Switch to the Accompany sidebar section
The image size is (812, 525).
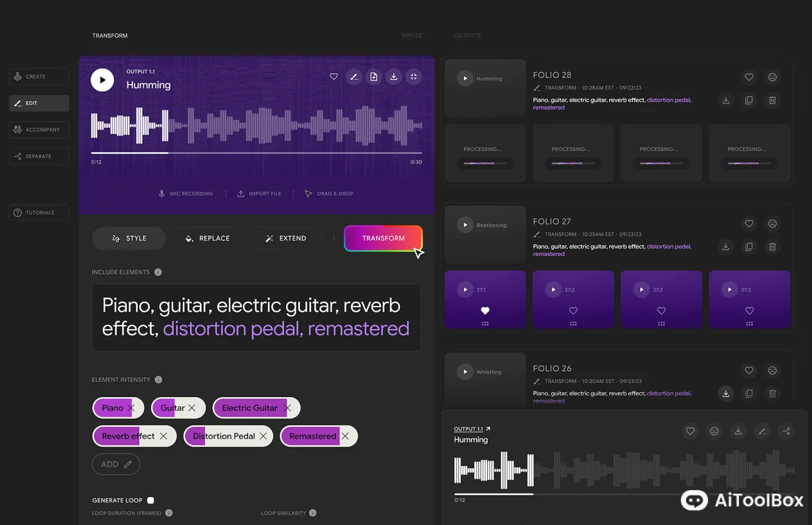coord(39,130)
